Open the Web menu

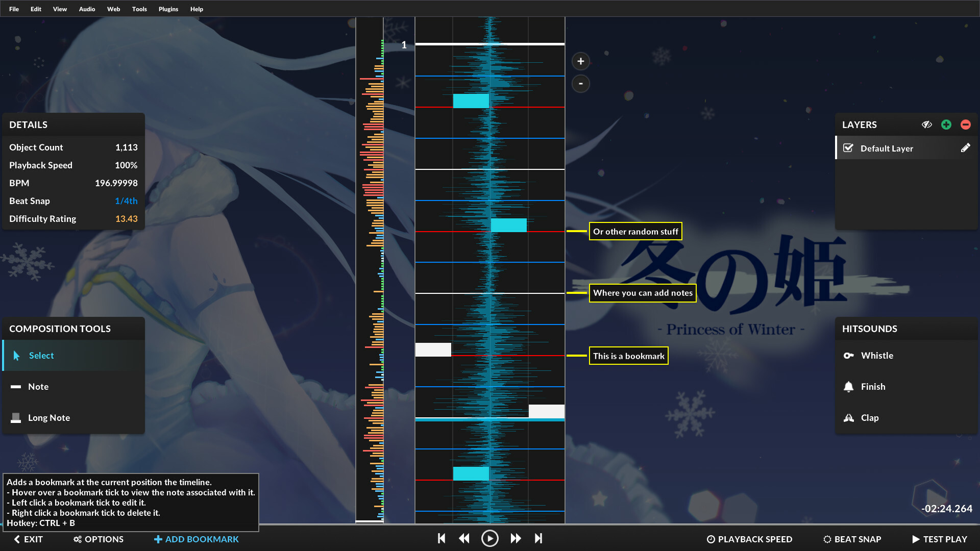pyautogui.click(x=113, y=9)
